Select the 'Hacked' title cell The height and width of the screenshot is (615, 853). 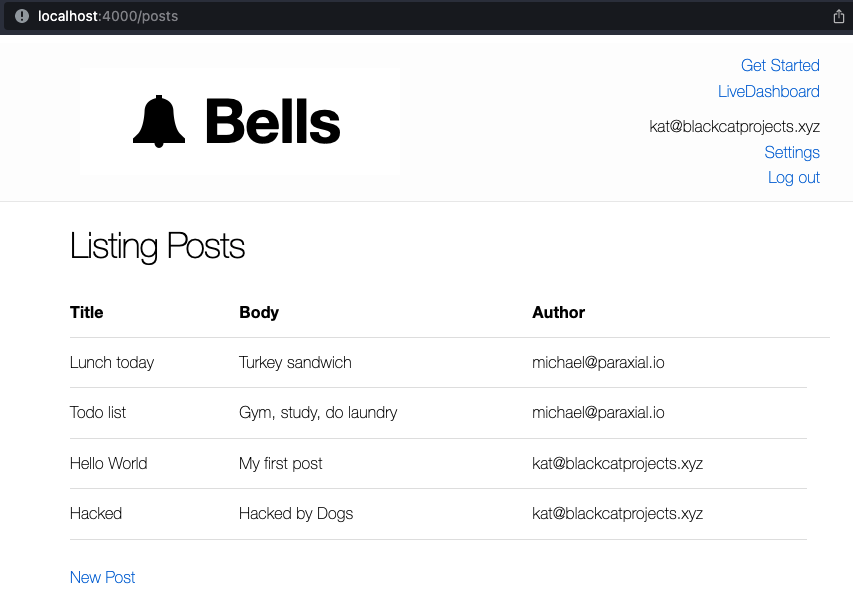tap(96, 514)
